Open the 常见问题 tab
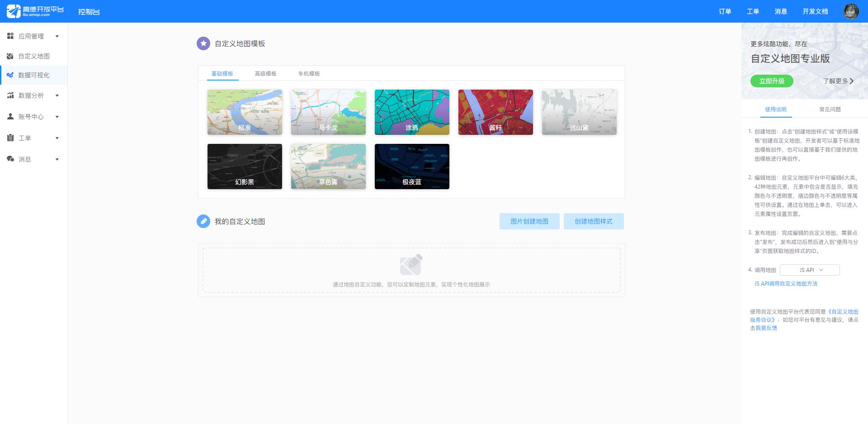This screenshot has height=424, width=868. point(830,109)
